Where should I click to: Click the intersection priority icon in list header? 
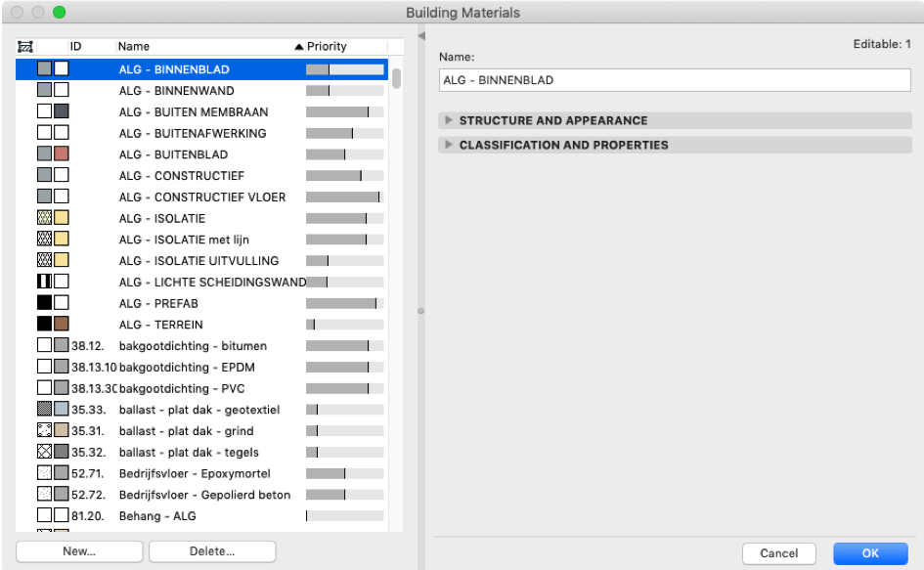point(24,47)
